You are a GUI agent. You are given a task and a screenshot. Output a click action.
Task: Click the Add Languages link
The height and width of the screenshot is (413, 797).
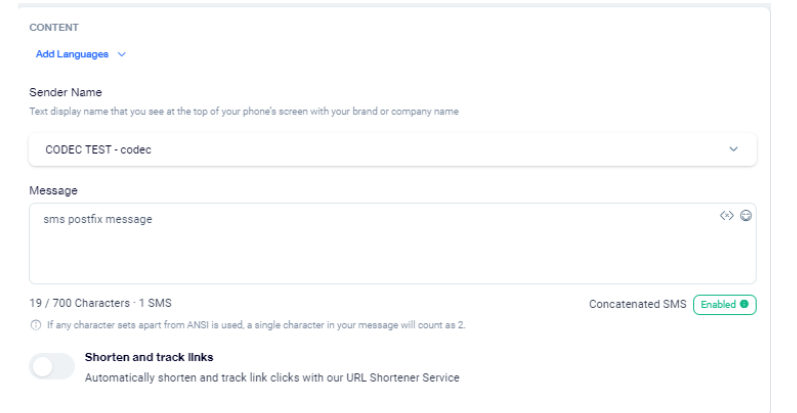[x=72, y=54]
